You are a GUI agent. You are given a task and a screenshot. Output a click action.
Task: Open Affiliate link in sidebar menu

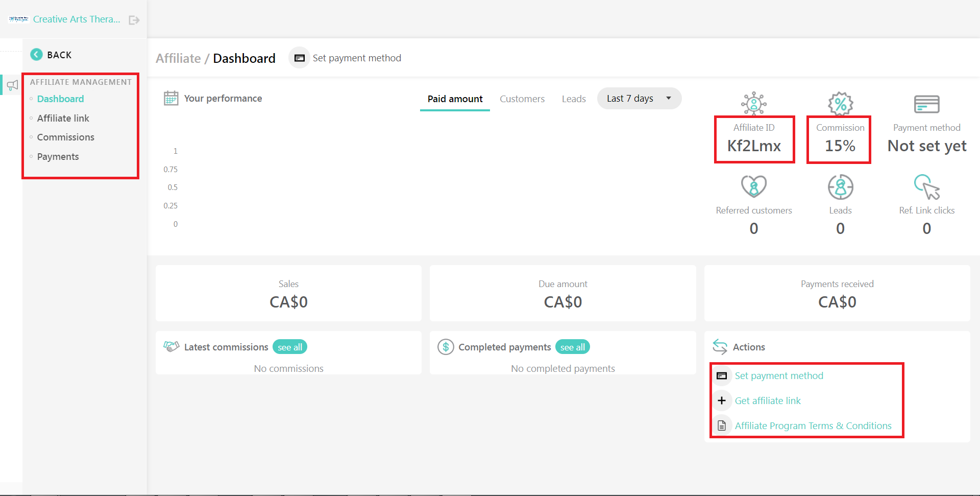pyautogui.click(x=63, y=118)
